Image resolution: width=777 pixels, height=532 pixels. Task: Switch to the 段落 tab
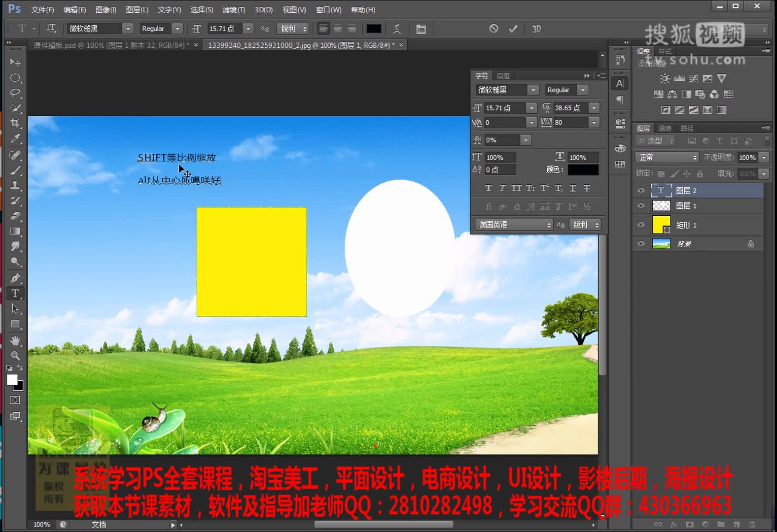coord(503,76)
